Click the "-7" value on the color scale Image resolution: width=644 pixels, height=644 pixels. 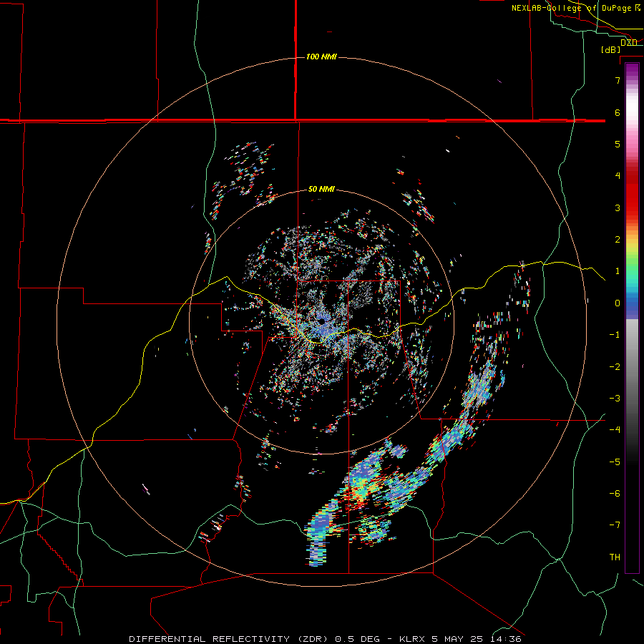pos(615,525)
